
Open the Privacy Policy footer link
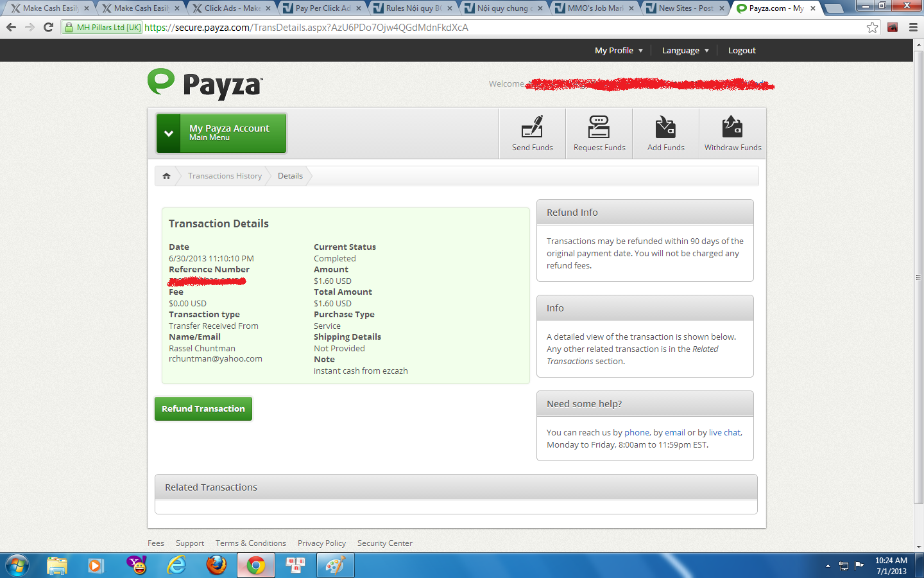(x=321, y=543)
